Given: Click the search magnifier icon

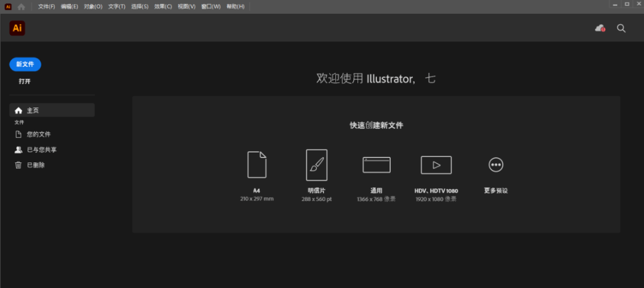Looking at the screenshot, I should tap(621, 28).
